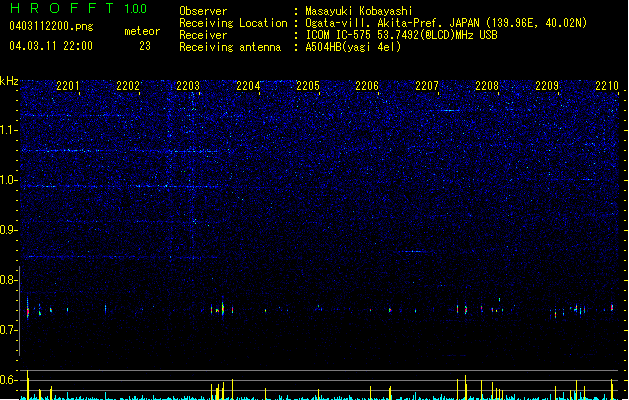This screenshot has height=400, width=629.
Task: Click the 2208 time marker
Action: pyautogui.click(x=487, y=86)
